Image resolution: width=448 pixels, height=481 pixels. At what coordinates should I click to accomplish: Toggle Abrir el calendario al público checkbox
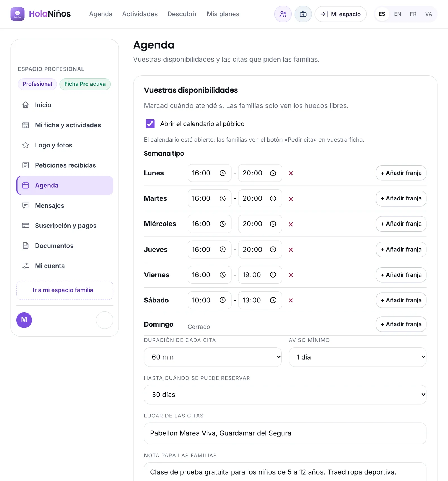click(x=150, y=124)
